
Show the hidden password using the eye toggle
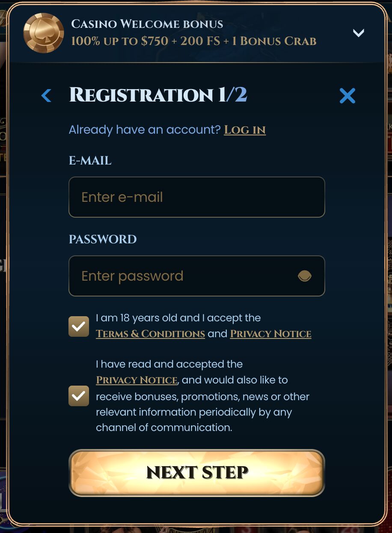pos(305,276)
